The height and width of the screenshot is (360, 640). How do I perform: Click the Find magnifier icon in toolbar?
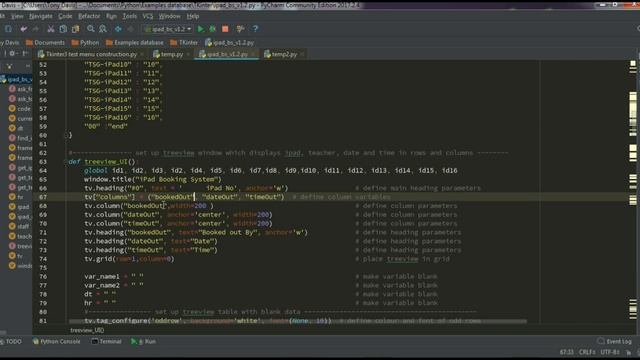point(91,29)
